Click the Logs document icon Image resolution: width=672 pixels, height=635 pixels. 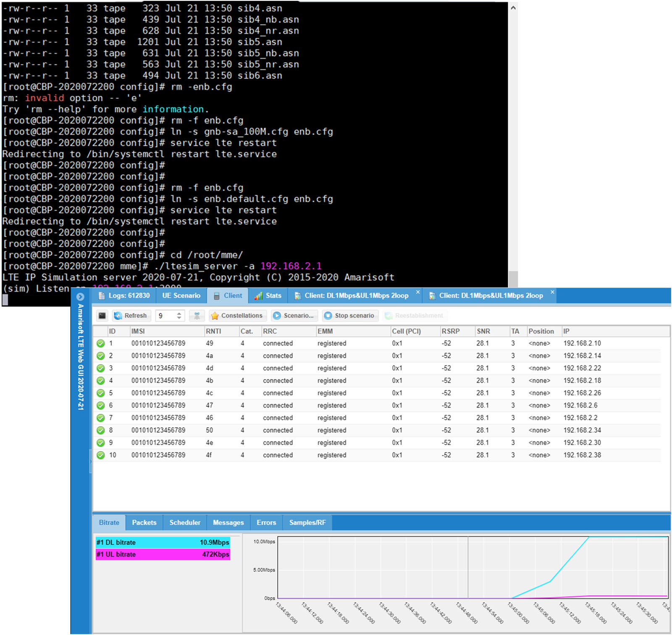tap(101, 296)
